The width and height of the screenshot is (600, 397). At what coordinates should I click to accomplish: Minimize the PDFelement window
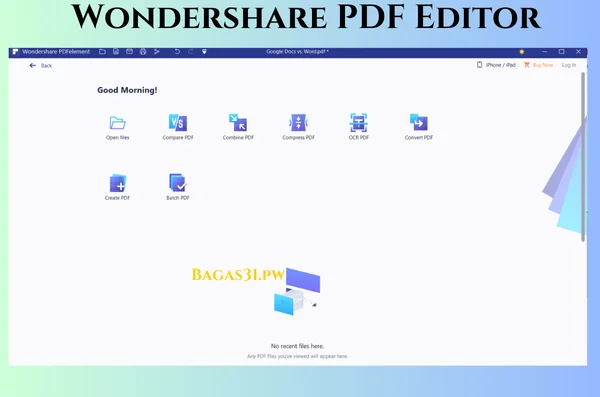tap(545, 52)
